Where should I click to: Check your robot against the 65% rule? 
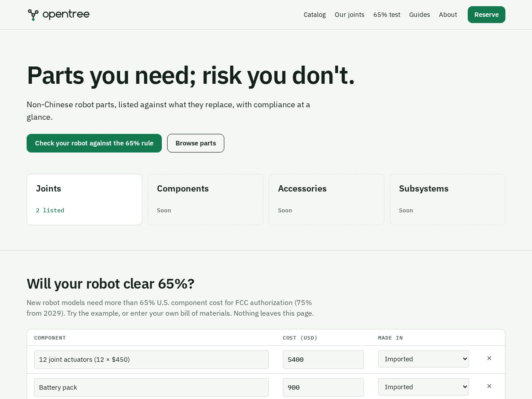[x=94, y=143]
